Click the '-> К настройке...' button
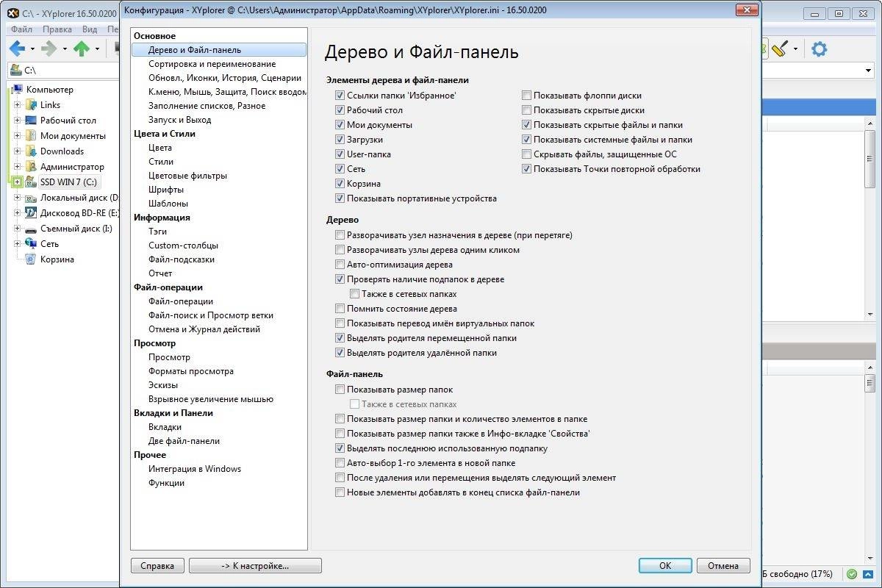Image resolution: width=882 pixels, height=588 pixels. click(255, 566)
